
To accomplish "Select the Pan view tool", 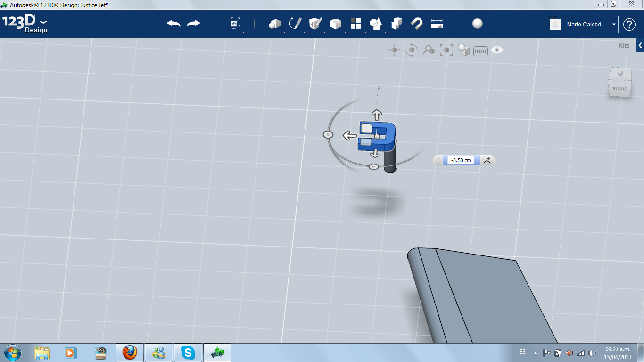I will [x=394, y=50].
